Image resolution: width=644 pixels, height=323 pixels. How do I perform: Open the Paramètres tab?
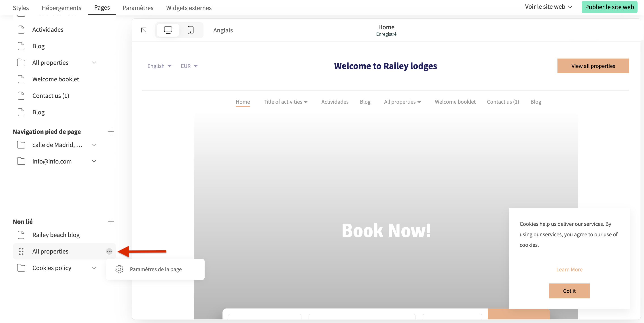(x=138, y=8)
